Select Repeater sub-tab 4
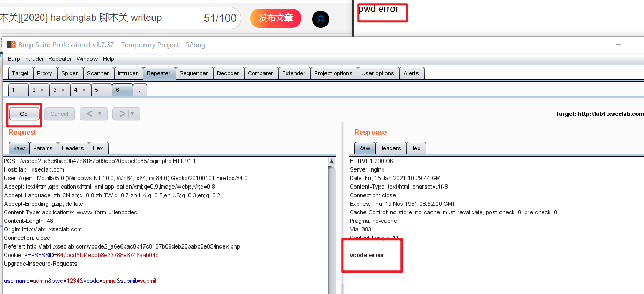 click(x=75, y=90)
